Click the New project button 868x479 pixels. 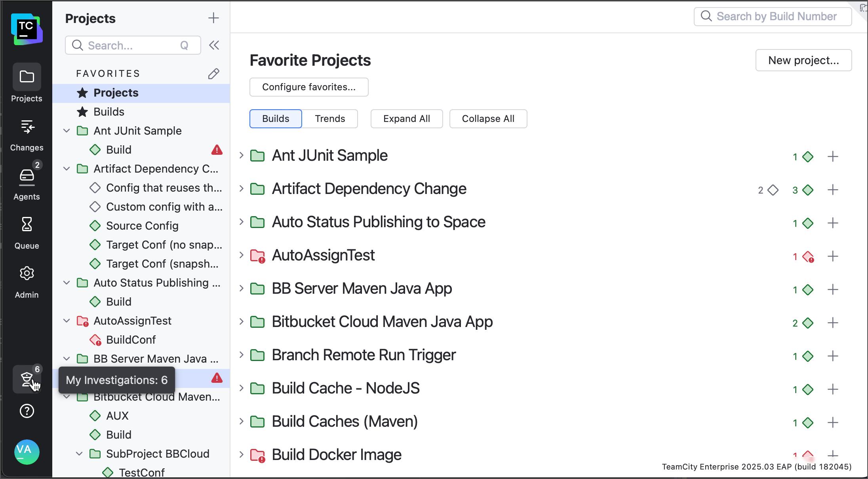coord(803,60)
